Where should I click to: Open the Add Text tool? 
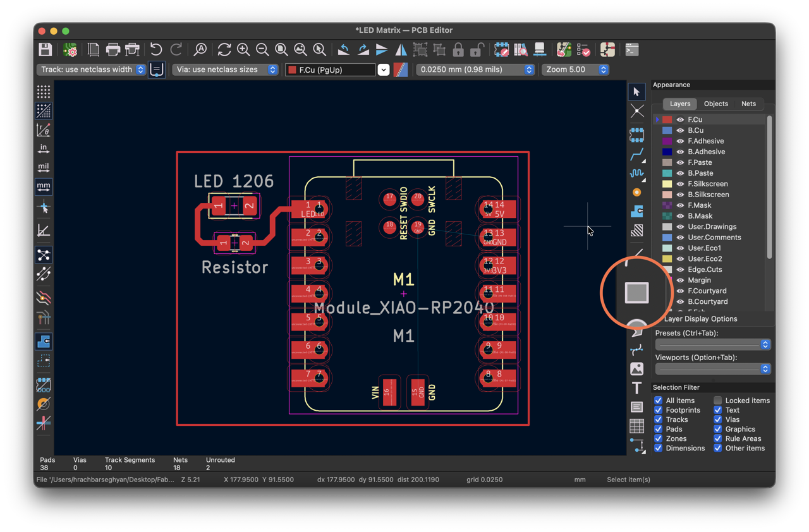pos(636,388)
